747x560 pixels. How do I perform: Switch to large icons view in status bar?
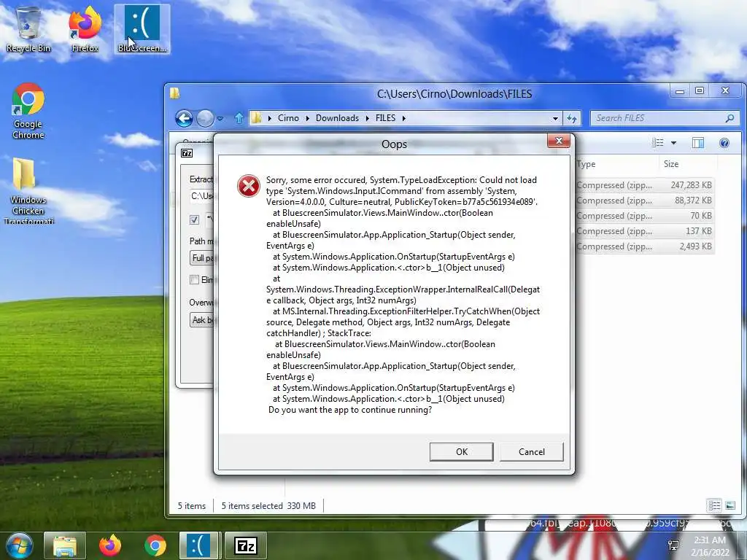point(729,506)
